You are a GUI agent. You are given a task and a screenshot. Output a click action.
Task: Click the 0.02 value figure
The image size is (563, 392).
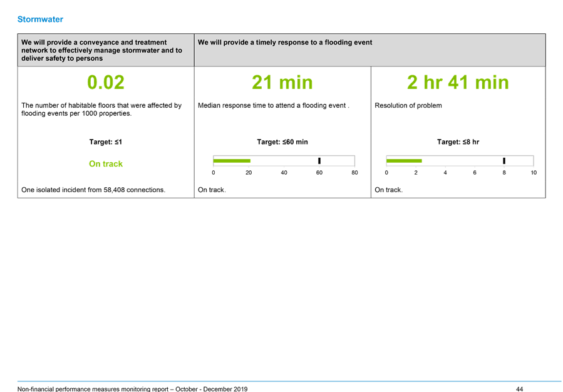[106, 82]
